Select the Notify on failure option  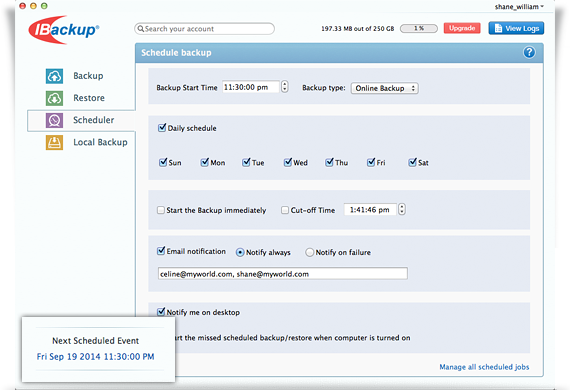pyautogui.click(x=309, y=252)
